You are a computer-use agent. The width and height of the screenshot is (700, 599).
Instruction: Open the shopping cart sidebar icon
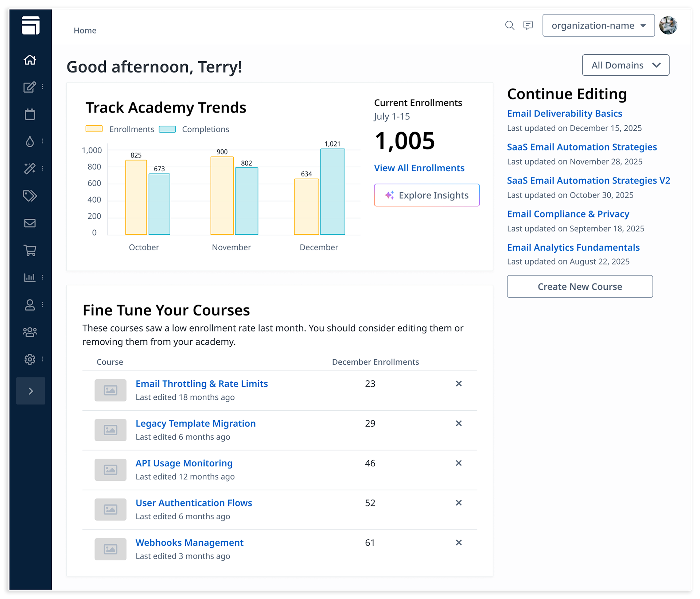[30, 250]
